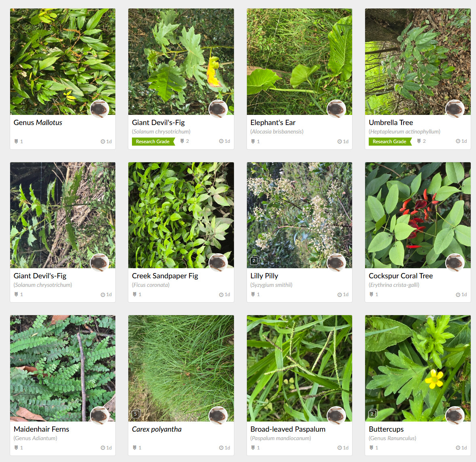This screenshot has width=476, height=462.
Task: Open the five-photo badge on Carex polyantha image
Action: coord(136,413)
